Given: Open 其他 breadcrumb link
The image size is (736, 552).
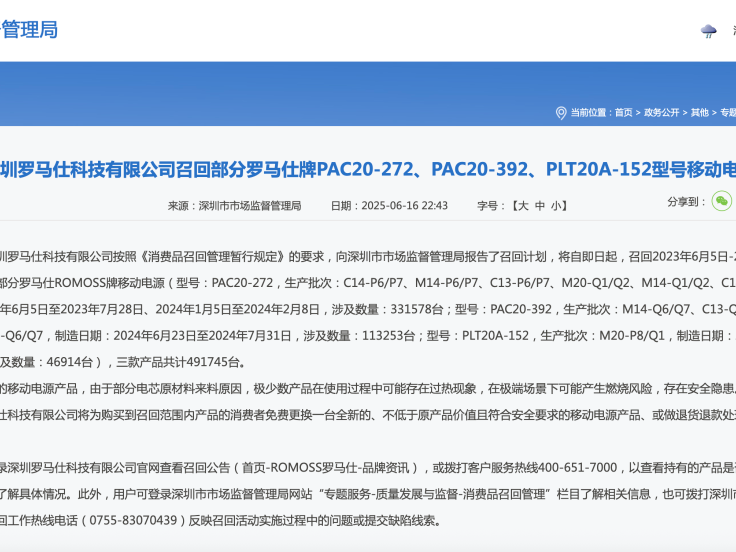Looking at the screenshot, I should [699, 113].
